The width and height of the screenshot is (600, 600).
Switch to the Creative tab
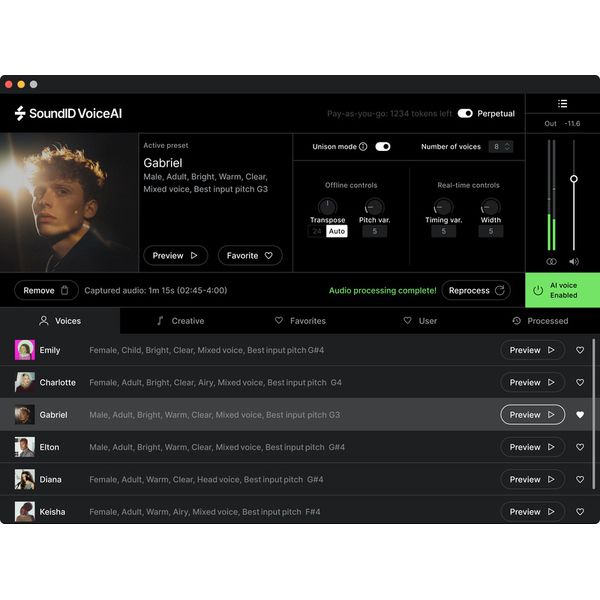click(180, 321)
